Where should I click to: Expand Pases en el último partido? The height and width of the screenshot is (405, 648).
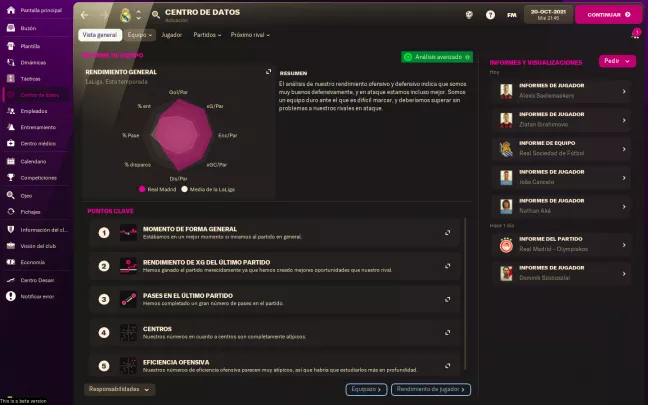click(447, 299)
